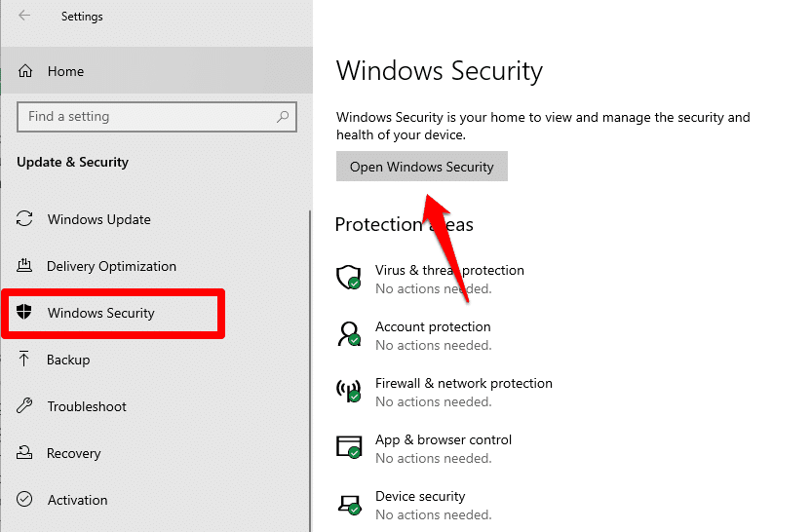Click the Recovery person icon
Viewport: 811px width, 532px height.
coord(26,453)
